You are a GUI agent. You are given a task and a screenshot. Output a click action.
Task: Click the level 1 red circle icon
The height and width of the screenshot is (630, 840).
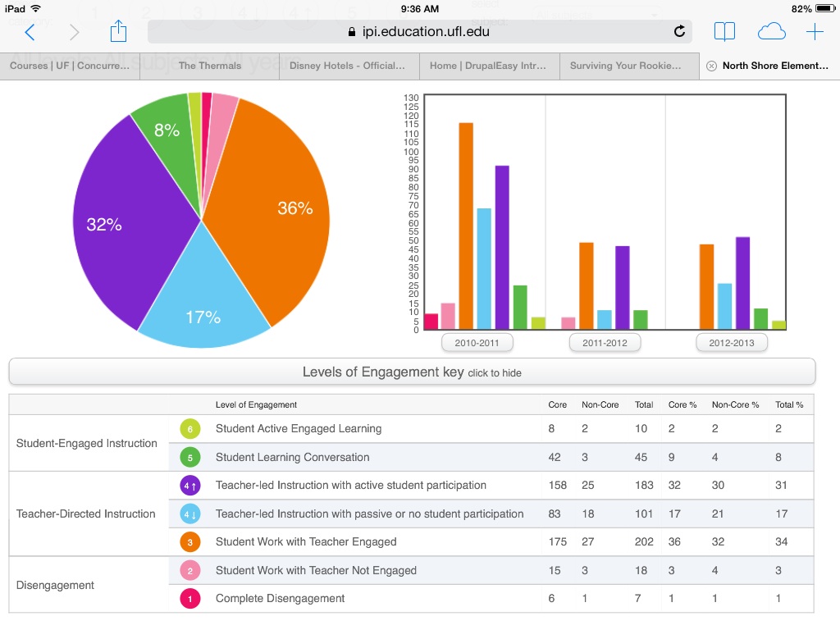[190, 599]
